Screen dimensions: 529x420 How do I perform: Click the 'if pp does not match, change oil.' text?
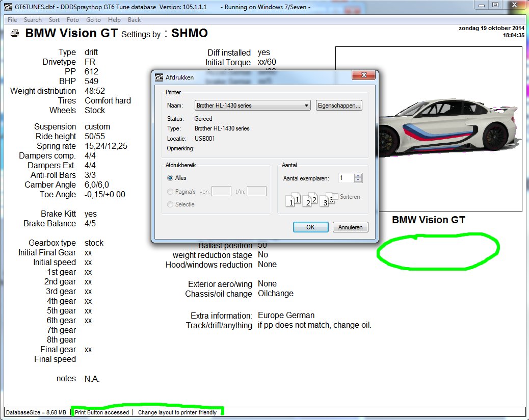314,325
